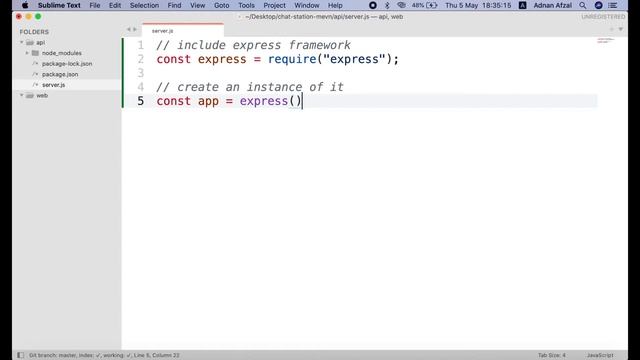
Task: Open the Project menu
Action: pos(274,5)
